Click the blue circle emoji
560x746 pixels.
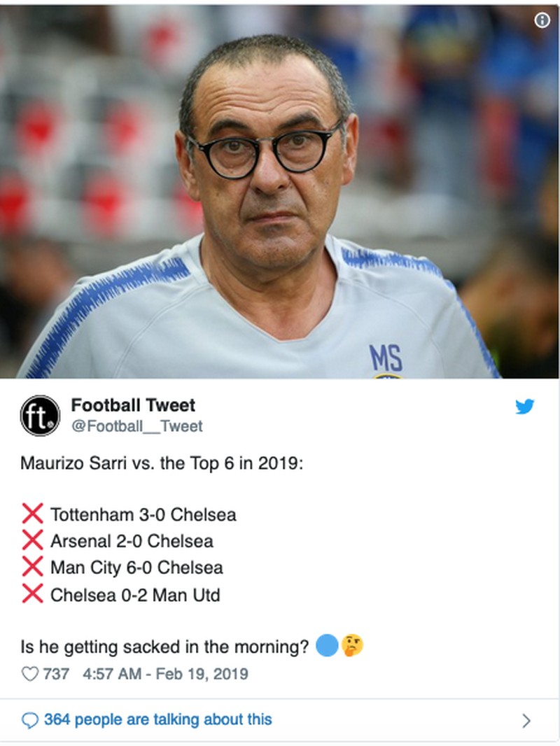tap(327, 646)
